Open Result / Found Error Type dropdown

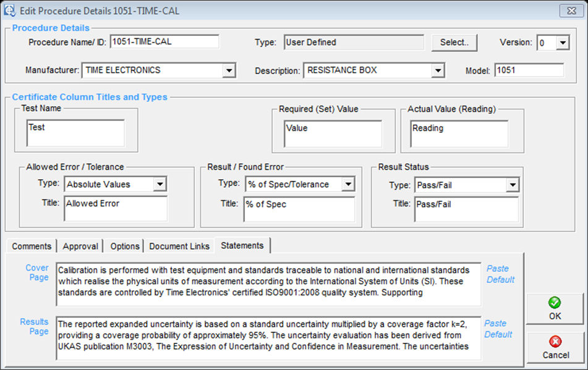pos(348,184)
